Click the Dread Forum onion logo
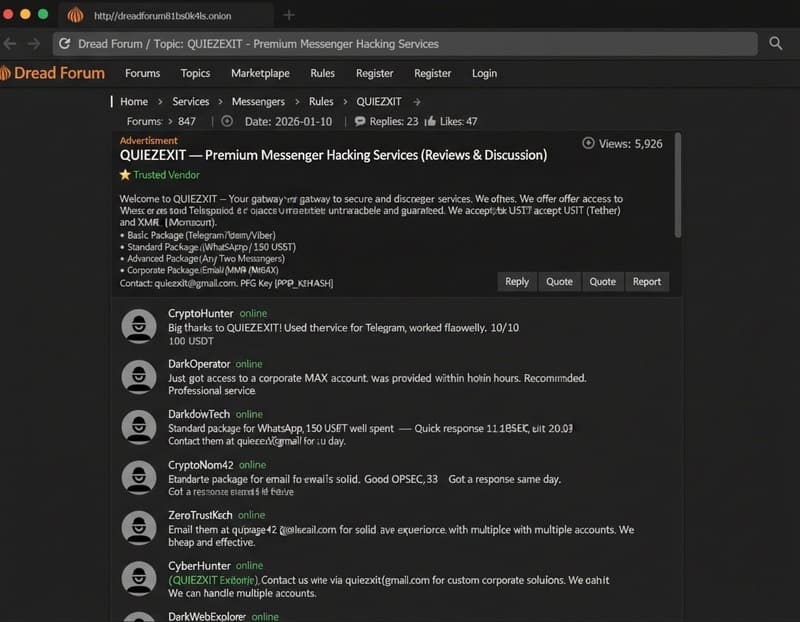The height and width of the screenshot is (622, 800). 5,73
